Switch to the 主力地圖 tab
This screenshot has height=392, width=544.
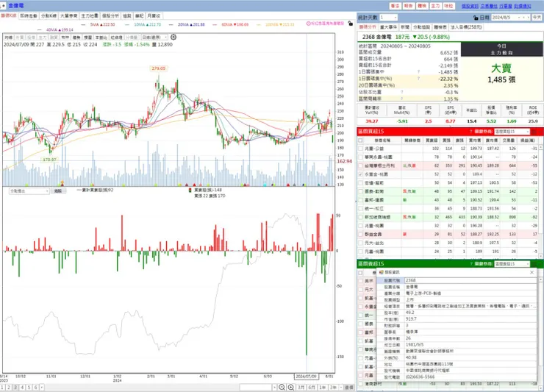click(90, 16)
